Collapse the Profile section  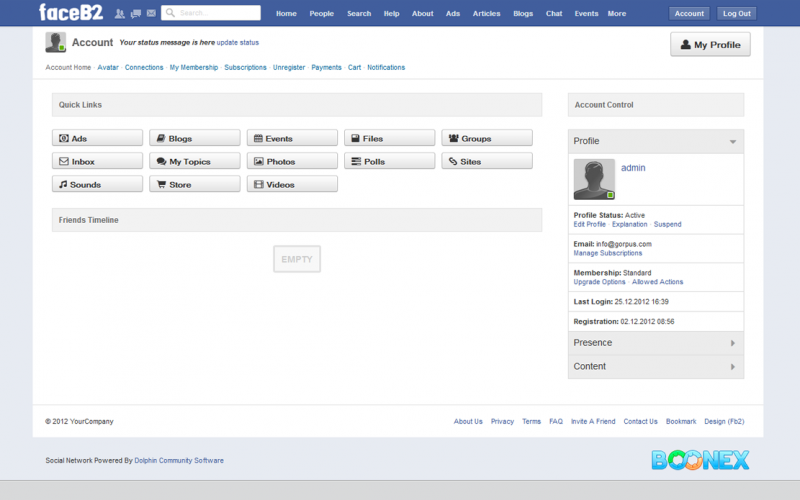pyautogui.click(x=656, y=141)
